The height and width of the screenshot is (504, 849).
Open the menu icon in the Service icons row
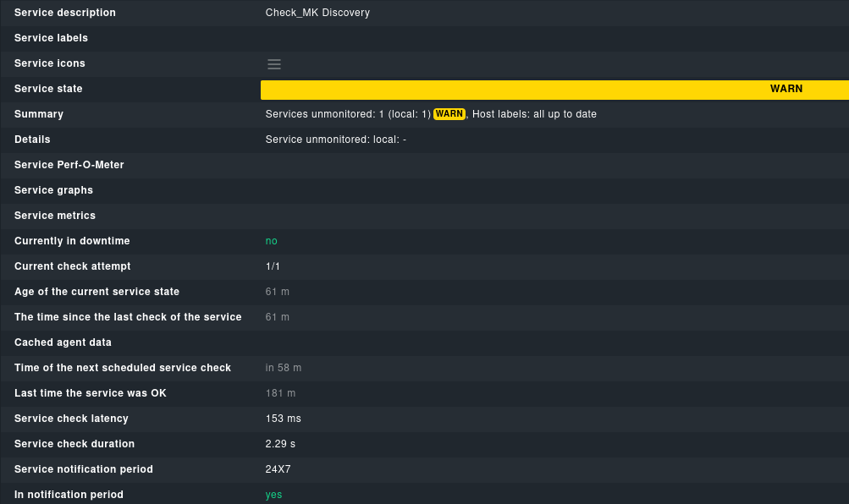click(273, 63)
